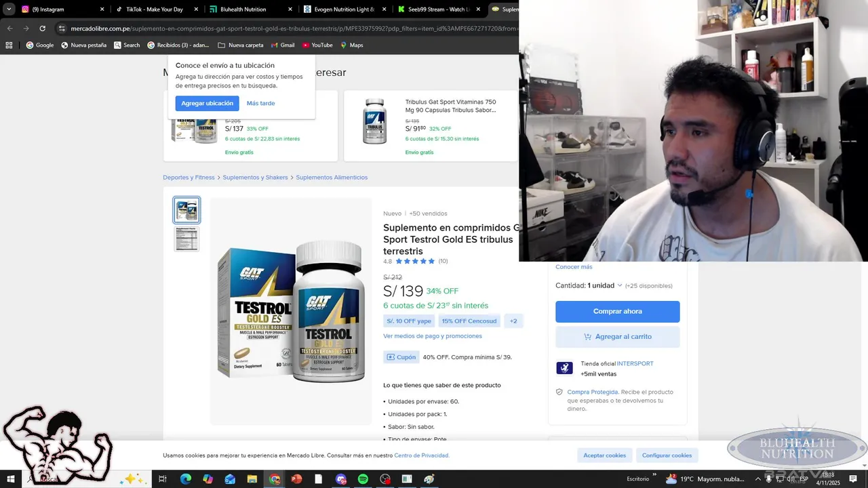Viewport: 868px width, 488px height.
Task: Open the Recibidos (3) bookmark
Action: tap(178, 45)
